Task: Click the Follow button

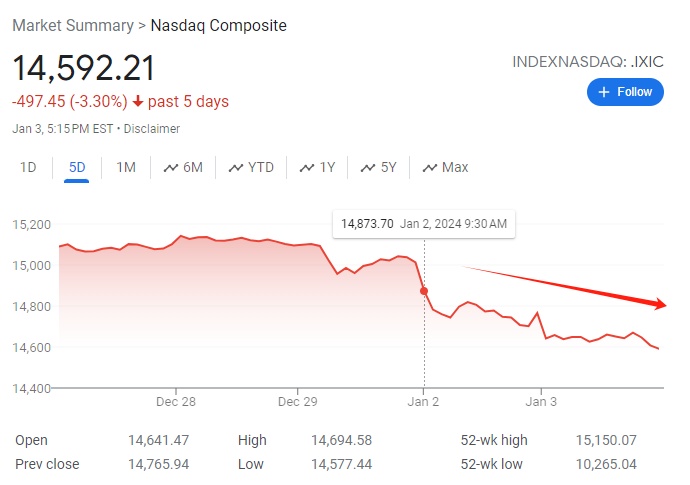Action: pos(625,92)
